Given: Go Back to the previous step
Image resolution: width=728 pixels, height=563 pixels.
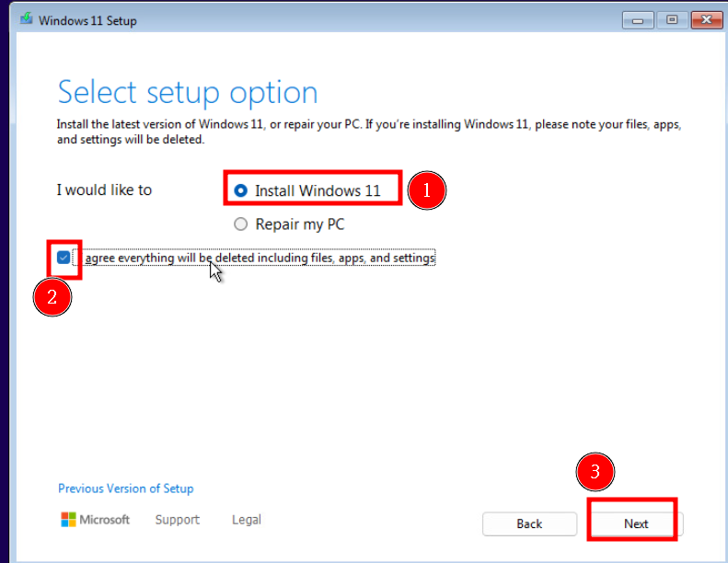Looking at the screenshot, I should point(530,523).
